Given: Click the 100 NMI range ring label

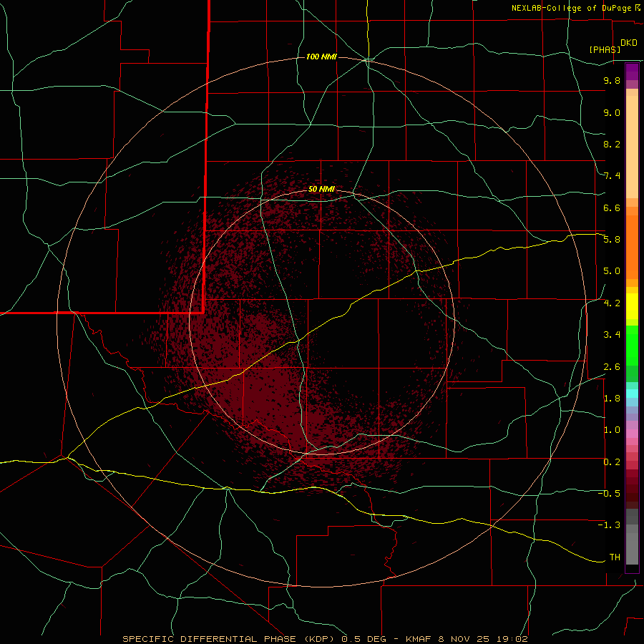Looking at the screenshot, I should tap(321, 57).
